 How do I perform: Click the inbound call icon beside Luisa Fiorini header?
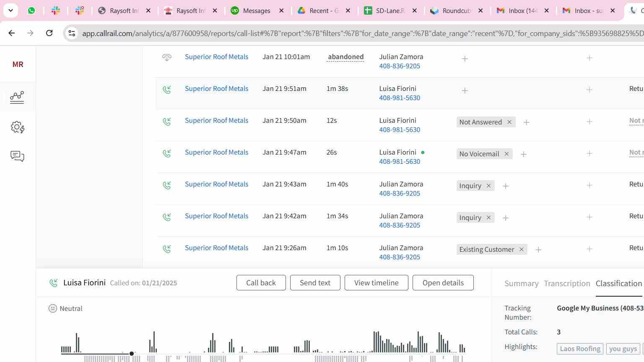[x=53, y=283]
